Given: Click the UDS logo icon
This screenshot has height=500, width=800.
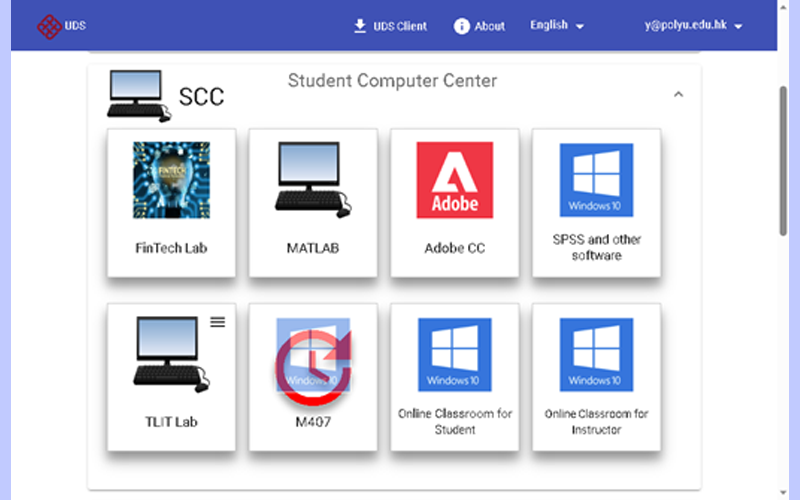Looking at the screenshot, I should 48,26.
